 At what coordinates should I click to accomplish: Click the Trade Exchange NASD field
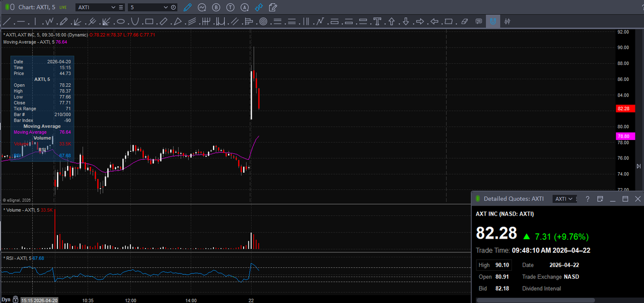(x=551, y=277)
